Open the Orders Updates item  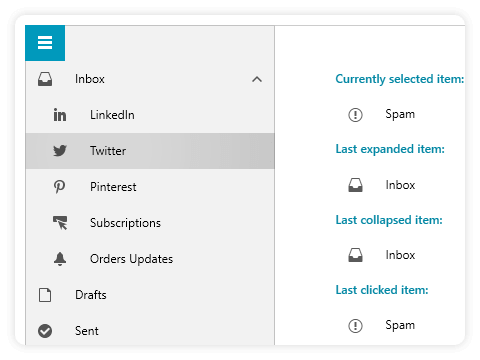pos(150,259)
